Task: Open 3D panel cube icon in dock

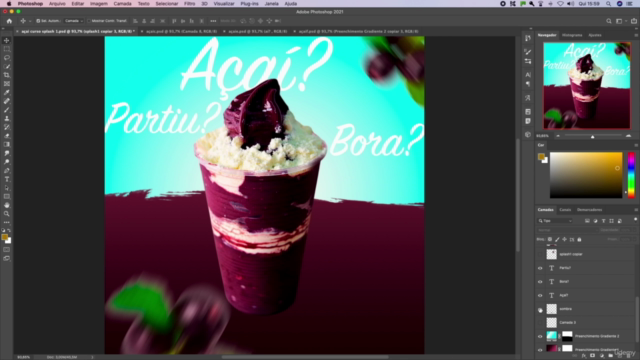Action: coord(528,134)
